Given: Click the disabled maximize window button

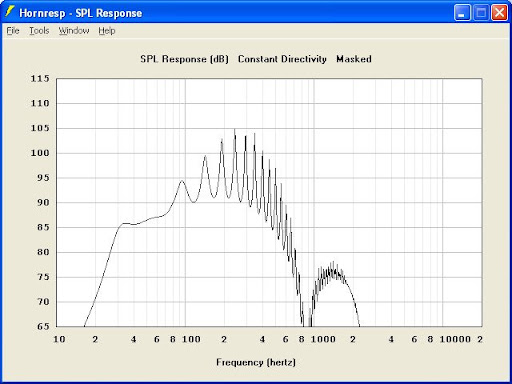Looking at the screenshot, I should [481, 13].
